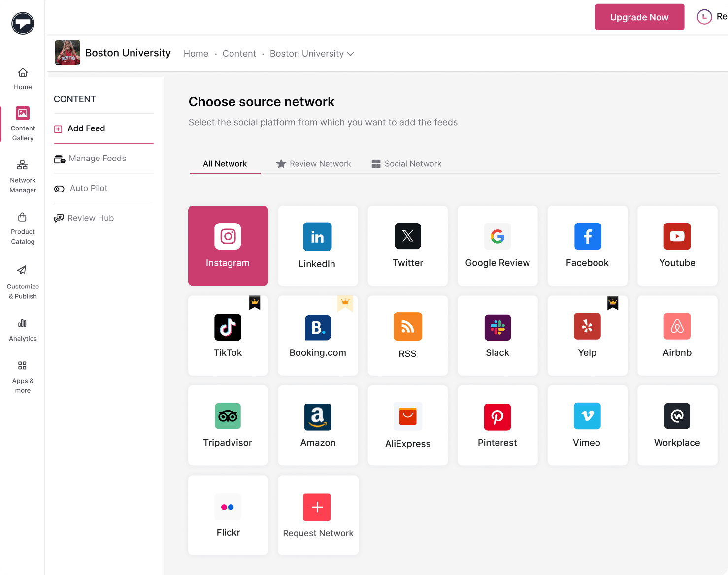728x575 pixels.
Task: Pick the TikTok network icon
Action: (228, 327)
